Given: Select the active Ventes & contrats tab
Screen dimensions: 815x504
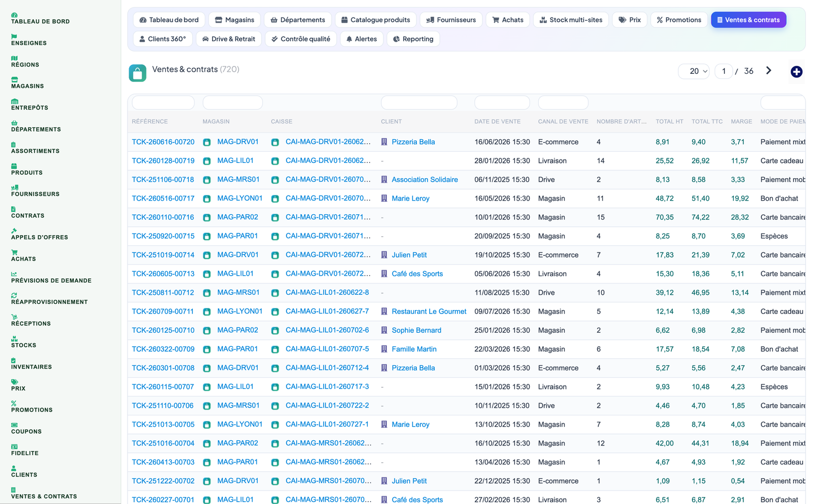Looking at the screenshot, I should [x=748, y=20].
